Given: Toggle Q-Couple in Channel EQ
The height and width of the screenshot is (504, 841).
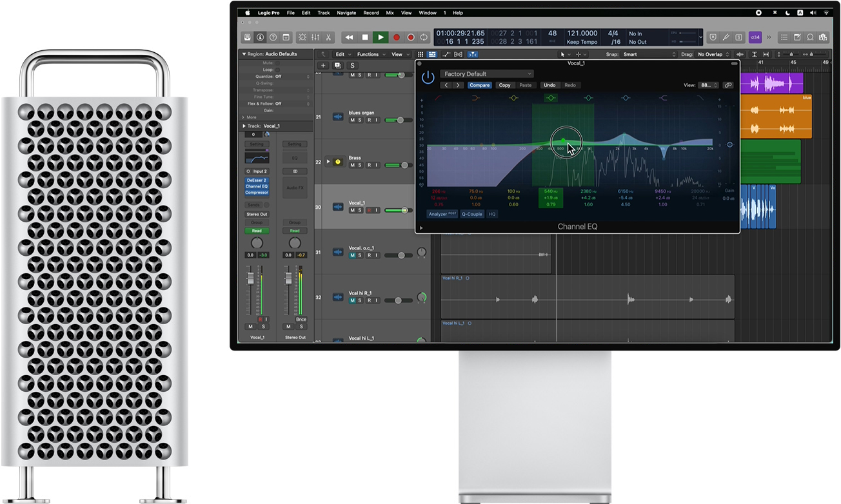Looking at the screenshot, I should click(x=471, y=214).
